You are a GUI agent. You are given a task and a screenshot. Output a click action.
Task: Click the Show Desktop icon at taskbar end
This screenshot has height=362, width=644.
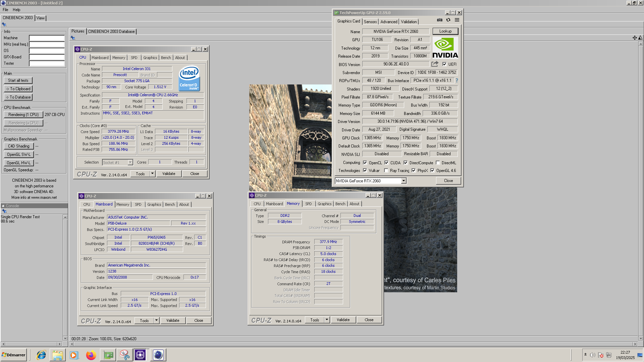pos(641,355)
